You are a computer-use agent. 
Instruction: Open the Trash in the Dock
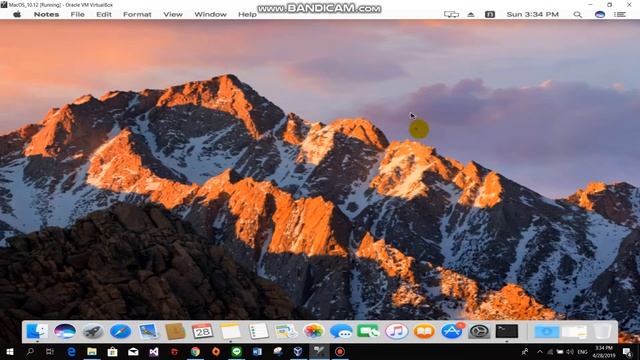(x=602, y=331)
